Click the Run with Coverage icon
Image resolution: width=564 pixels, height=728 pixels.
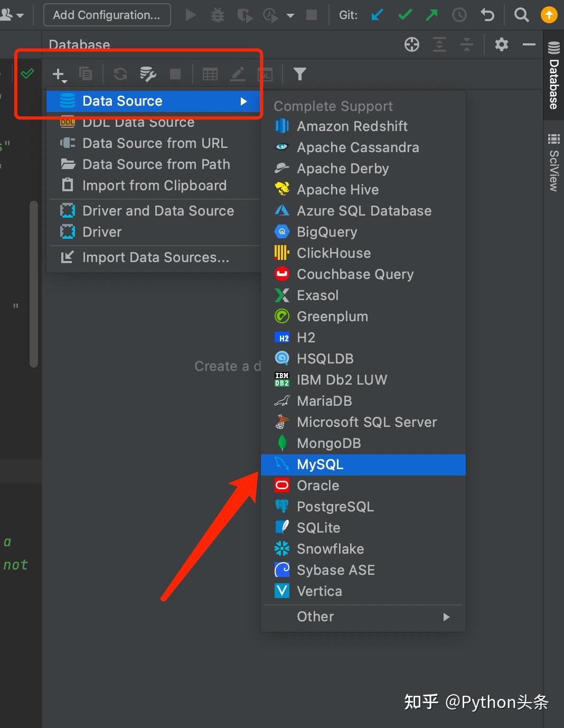(x=244, y=15)
